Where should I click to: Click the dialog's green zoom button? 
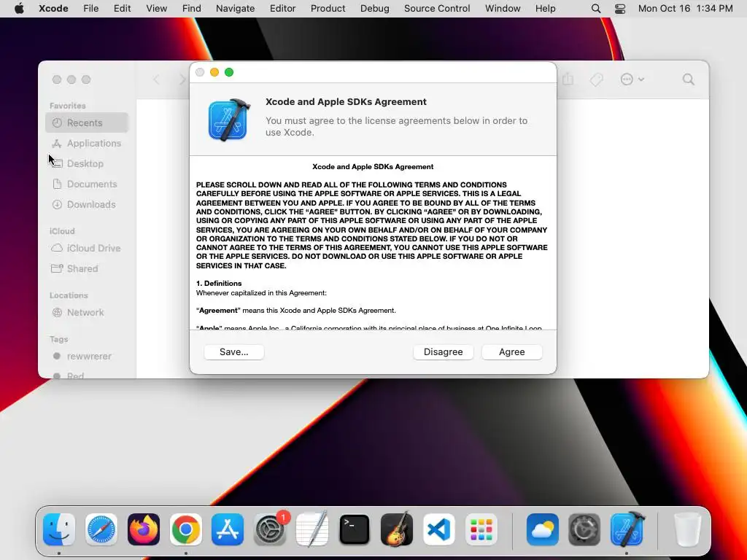(x=229, y=72)
